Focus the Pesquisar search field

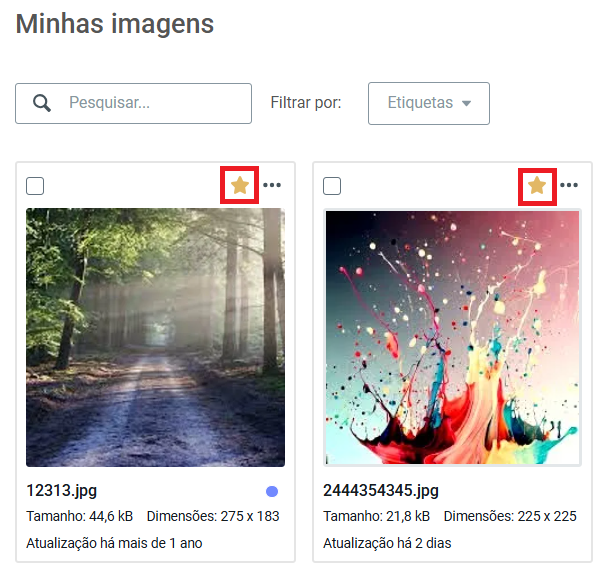pos(133,103)
